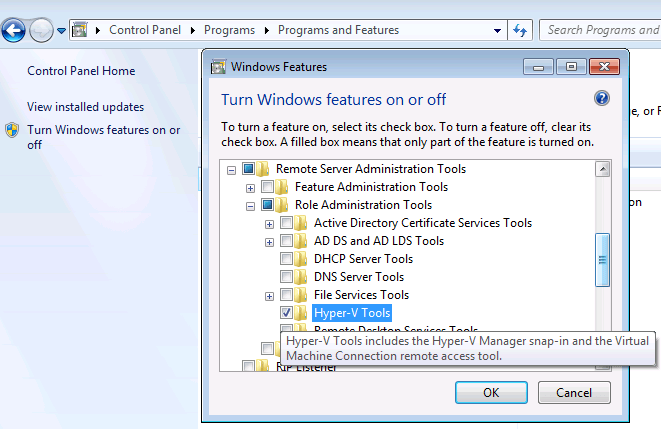Click the features list scrollbar thumb
The height and width of the screenshot is (429, 661).
pos(602,260)
